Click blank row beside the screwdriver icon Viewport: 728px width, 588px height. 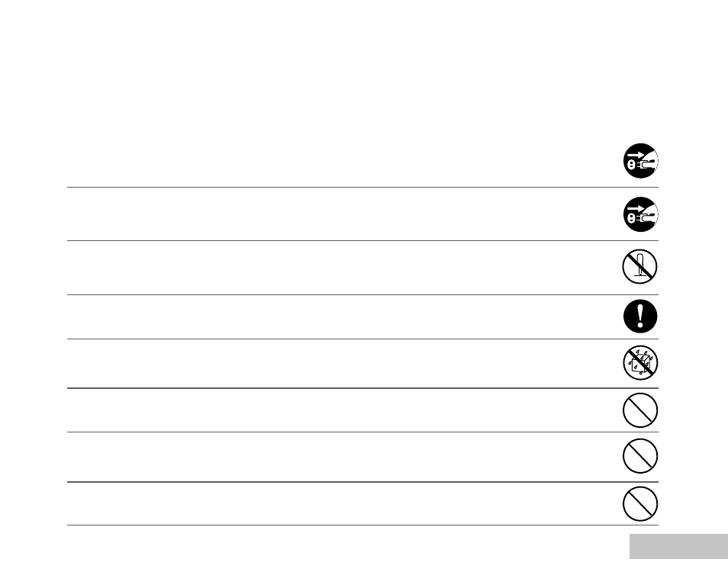point(344,268)
